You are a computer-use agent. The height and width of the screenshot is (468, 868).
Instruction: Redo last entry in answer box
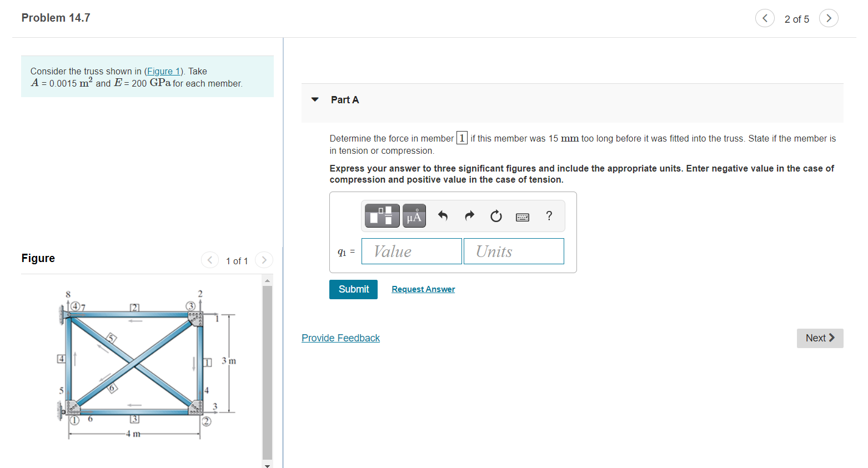[469, 216]
